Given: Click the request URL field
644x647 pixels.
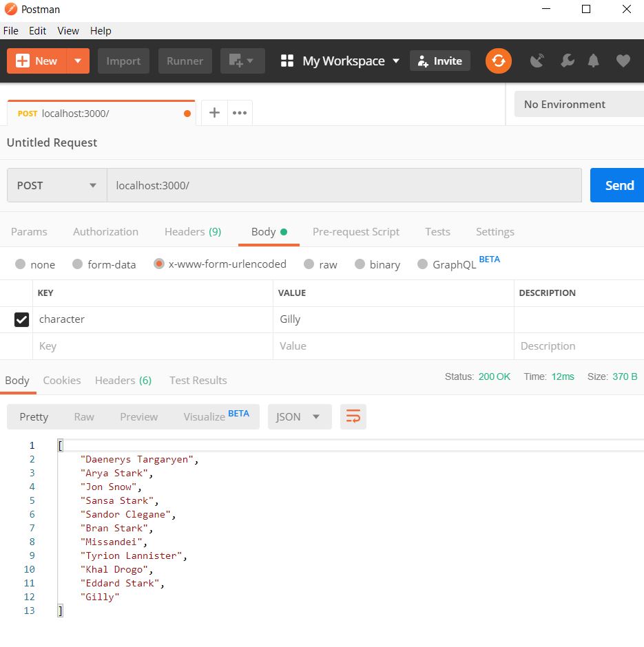Looking at the screenshot, I should [344, 185].
